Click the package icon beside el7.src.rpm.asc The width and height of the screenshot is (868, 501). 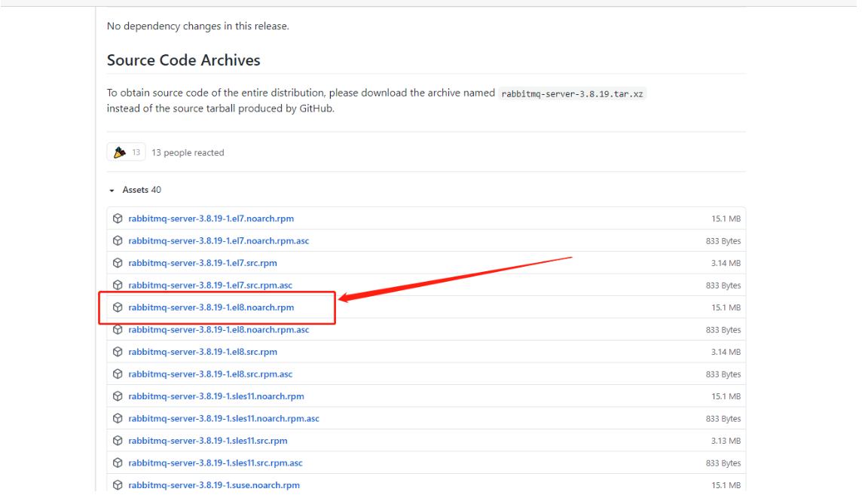coord(118,285)
